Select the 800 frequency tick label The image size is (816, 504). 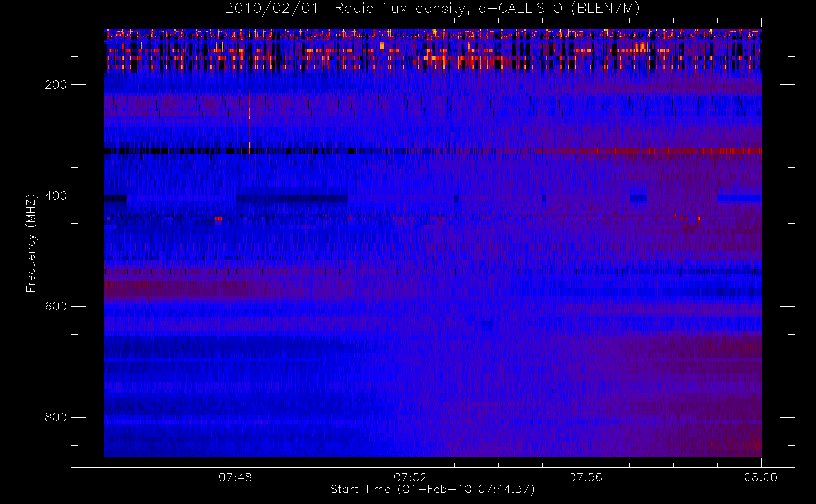point(56,417)
